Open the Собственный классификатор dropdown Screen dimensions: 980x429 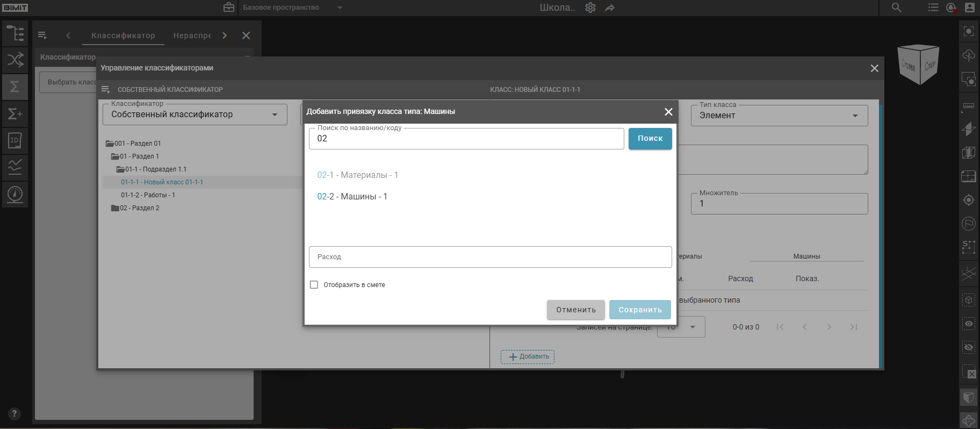[194, 115]
